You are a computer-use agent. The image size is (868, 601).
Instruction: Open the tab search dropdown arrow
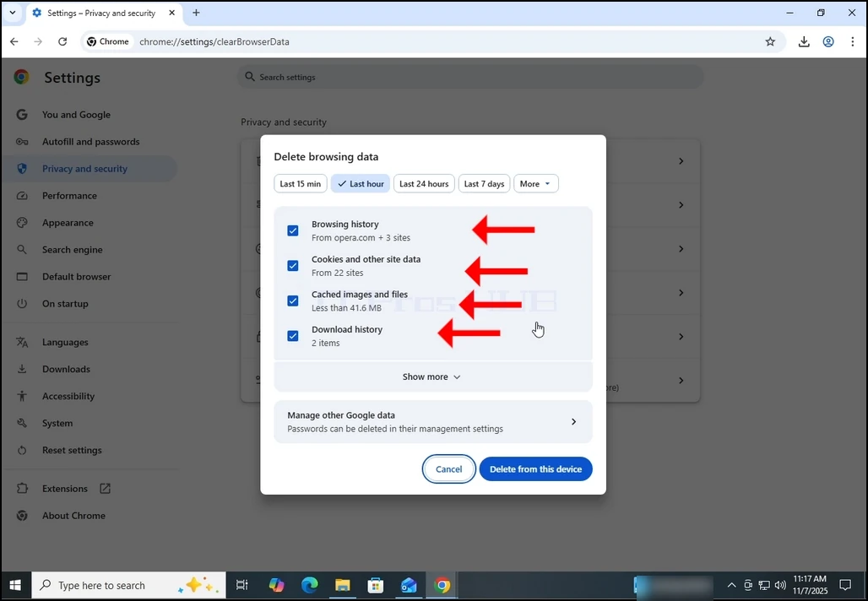pyautogui.click(x=12, y=13)
